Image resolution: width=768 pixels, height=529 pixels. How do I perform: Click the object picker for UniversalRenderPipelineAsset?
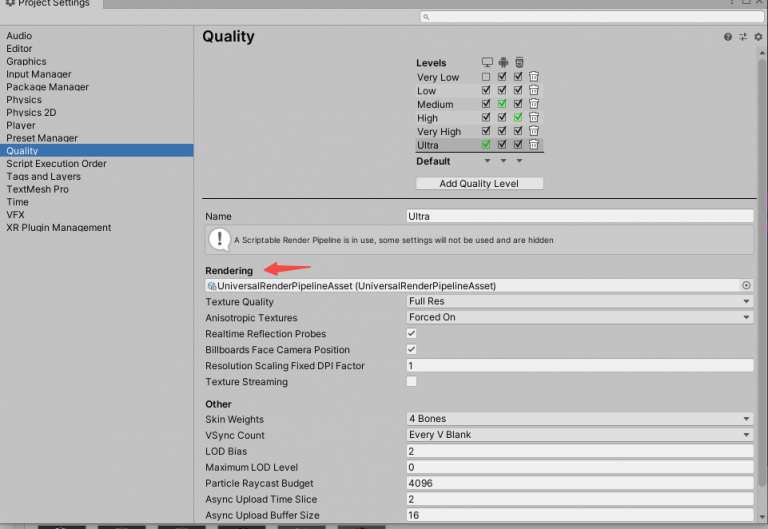pos(746,286)
